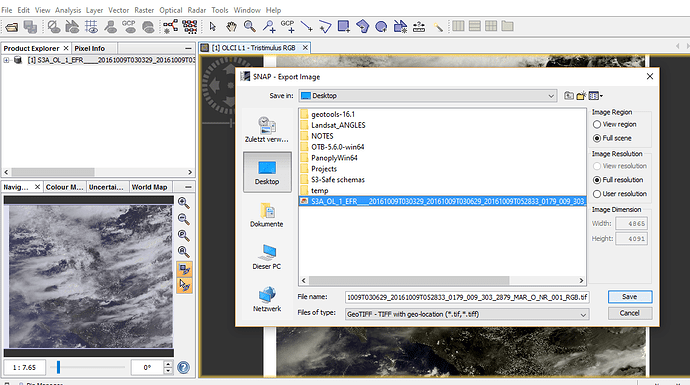Switch to the World Map tab
The width and height of the screenshot is (690, 385).
[149, 187]
